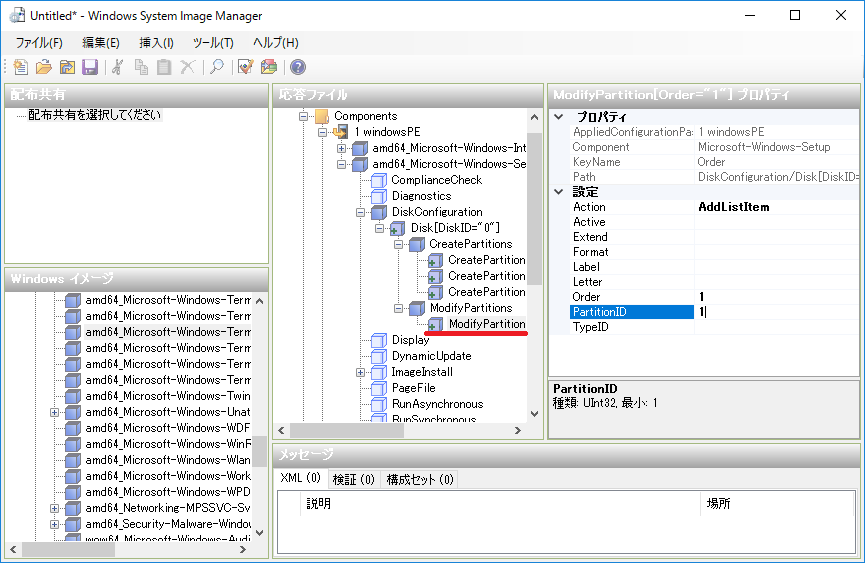Open Find with magnifier toolbar icon
The width and height of the screenshot is (865, 563).
coord(217,67)
